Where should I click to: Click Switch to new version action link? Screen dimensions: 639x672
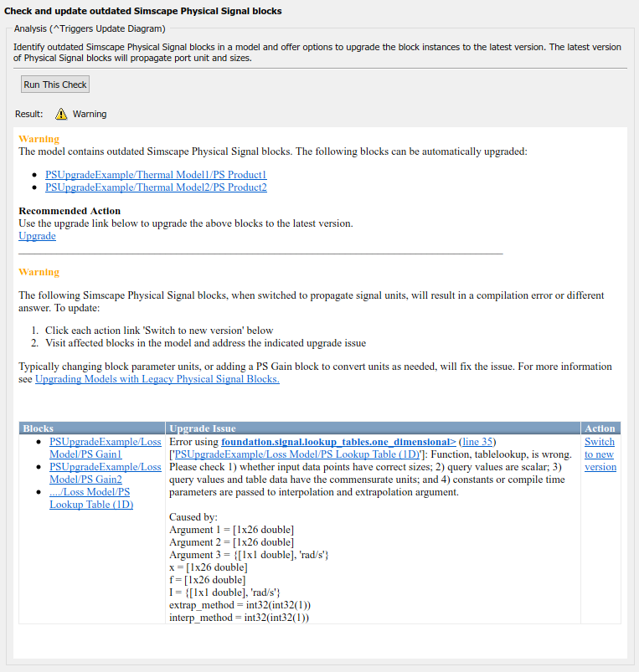coord(600,454)
